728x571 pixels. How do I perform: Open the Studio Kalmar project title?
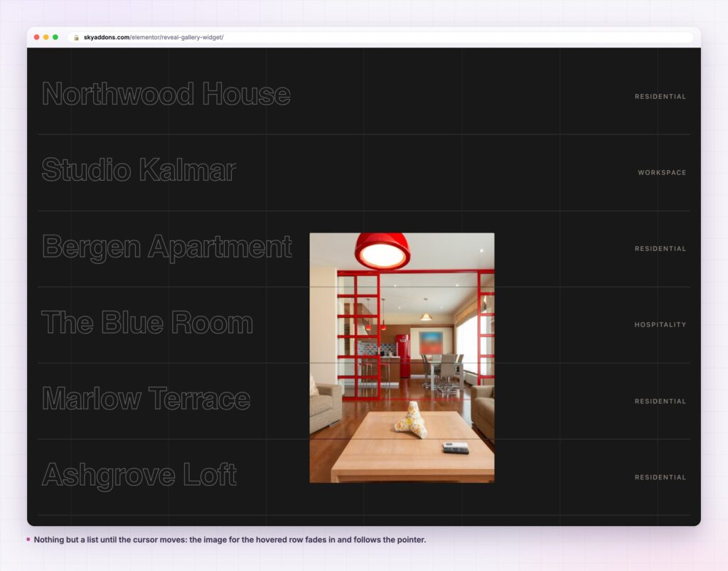139,170
